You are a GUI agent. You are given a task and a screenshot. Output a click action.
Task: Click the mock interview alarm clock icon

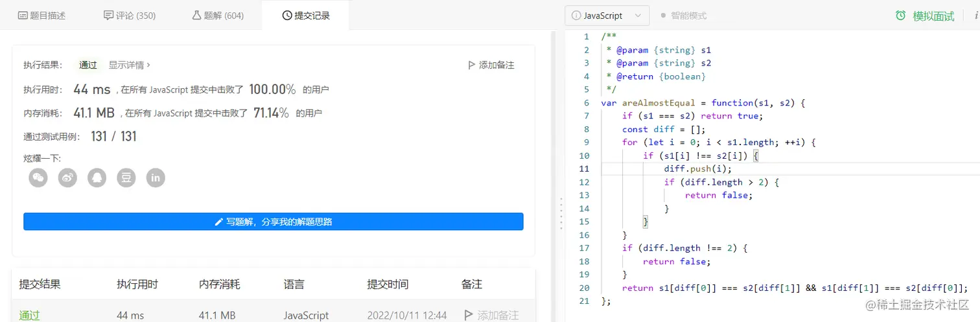[900, 16]
